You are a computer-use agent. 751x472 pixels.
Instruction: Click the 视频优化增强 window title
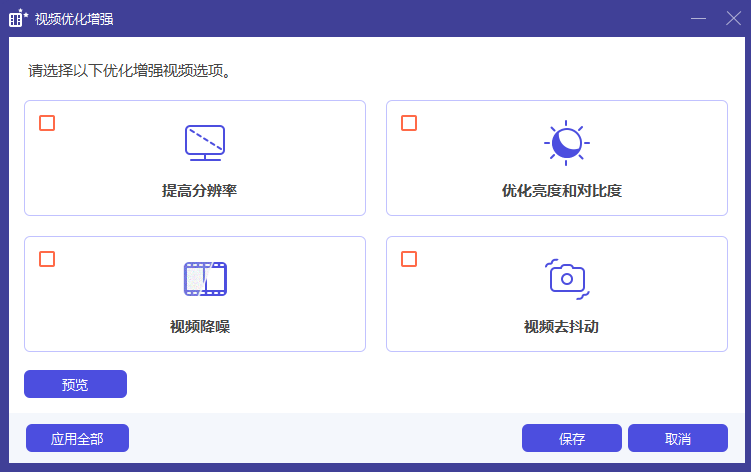coord(74,19)
